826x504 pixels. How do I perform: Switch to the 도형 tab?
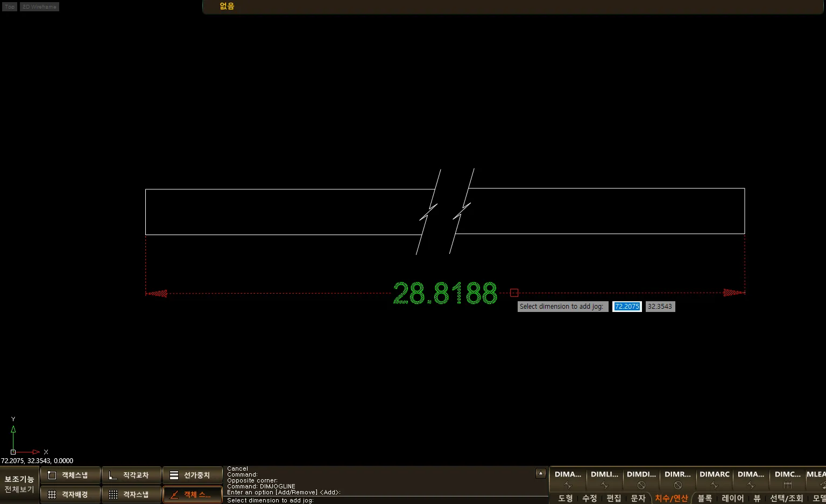[565, 498]
